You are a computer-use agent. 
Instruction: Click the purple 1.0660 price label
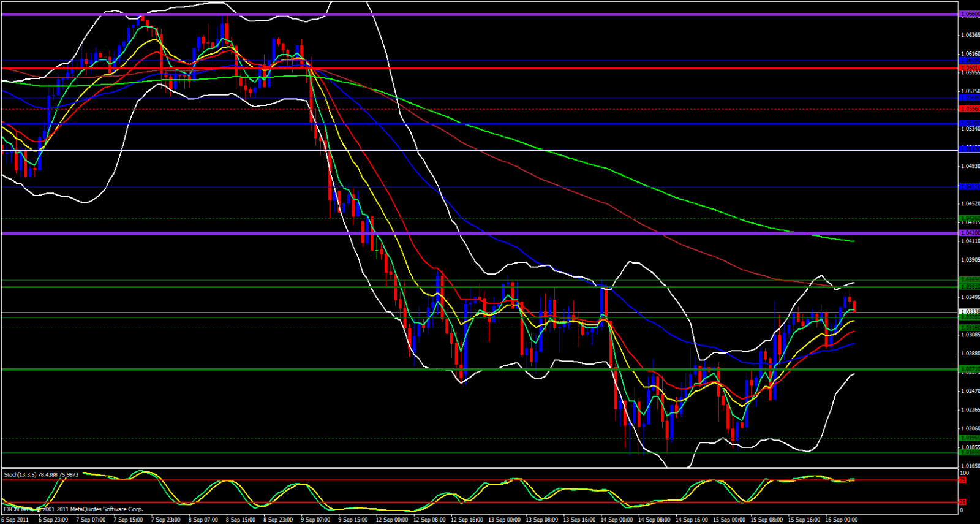pyautogui.click(x=968, y=13)
